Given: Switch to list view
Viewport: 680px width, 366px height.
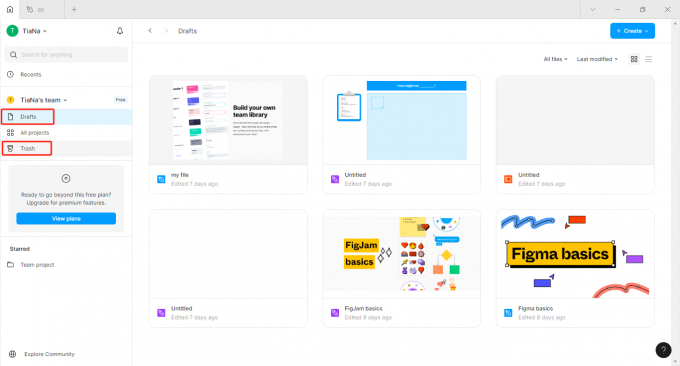Looking at the screenshot, I should tap(648, 59).
